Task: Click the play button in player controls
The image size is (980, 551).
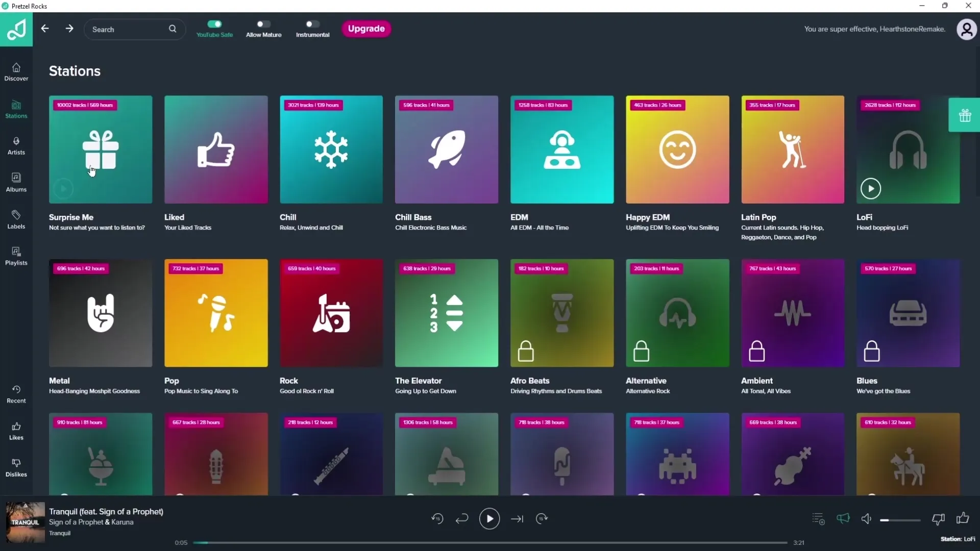Action: coord(489,519)
